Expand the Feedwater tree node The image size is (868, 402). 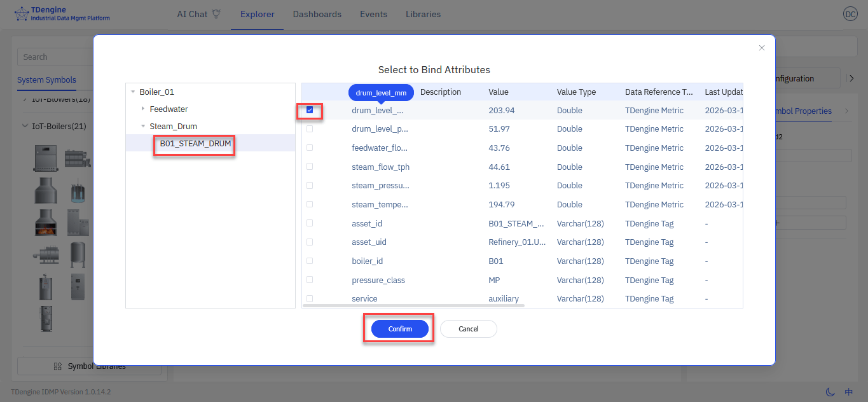[143, 109]
